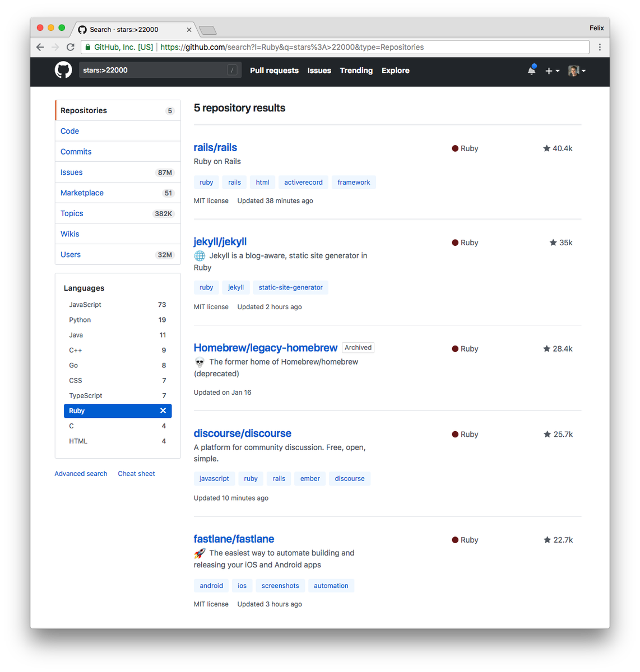The image size is (640, 672).
Task: Expand the plus create-new menu
Action: click(x=552, y=71)
